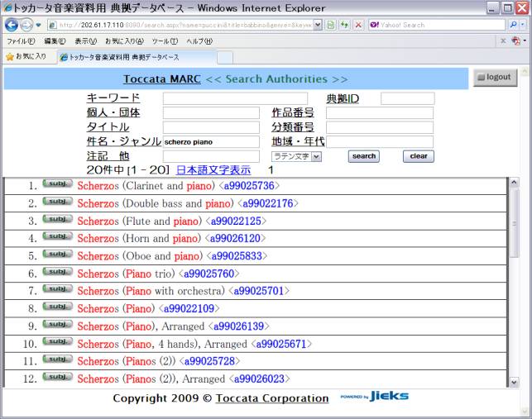Open authority ID a99025760 link
The width and height of the screenshot is (532, 419).
(x=209, y=274)
